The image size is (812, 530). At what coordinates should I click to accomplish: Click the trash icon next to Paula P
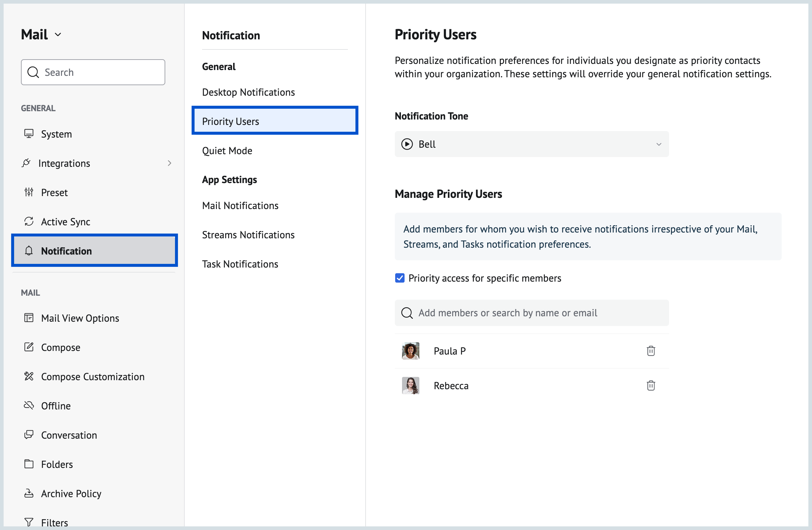(651, 351)
